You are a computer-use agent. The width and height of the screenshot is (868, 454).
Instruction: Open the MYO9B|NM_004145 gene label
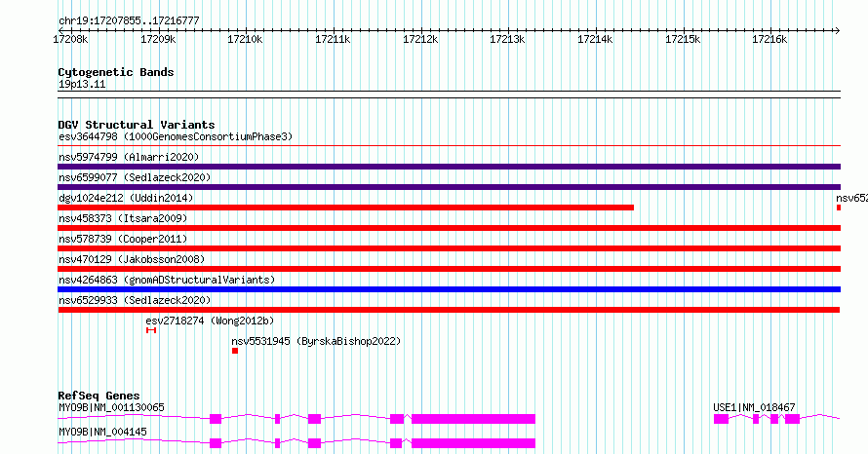pyautogui.click(x=102, y=432)
